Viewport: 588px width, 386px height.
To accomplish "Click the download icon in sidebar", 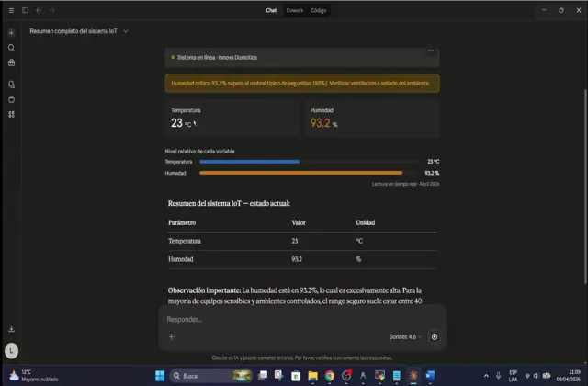I will click(11, 329).
